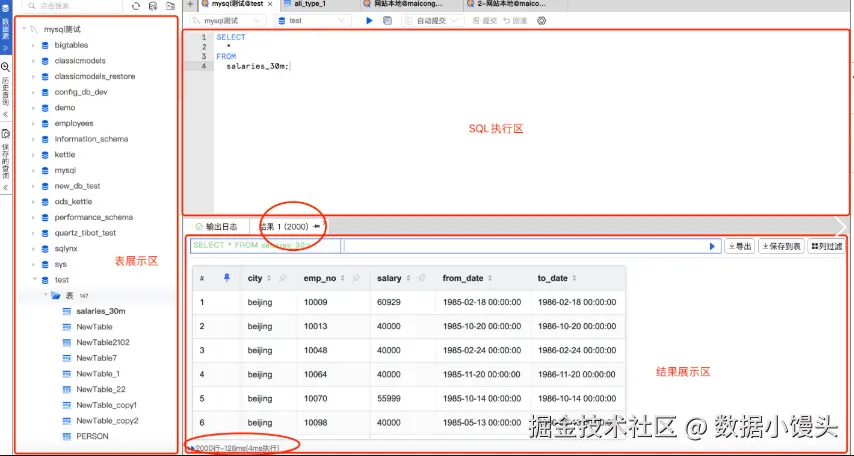
Task: Click the sqlynx database icon
Action: pos(45,249)
